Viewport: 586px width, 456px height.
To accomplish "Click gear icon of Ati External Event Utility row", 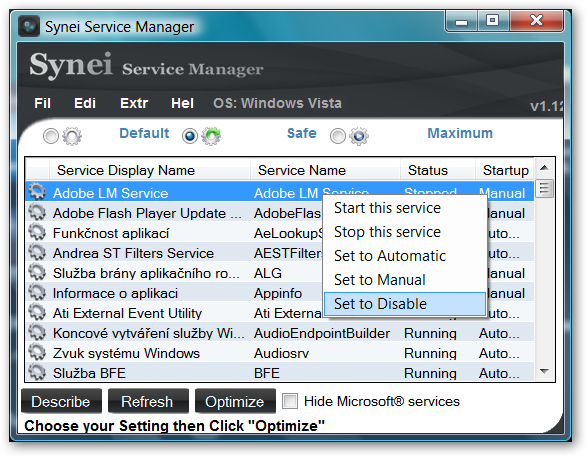I will tap(37, 312).
